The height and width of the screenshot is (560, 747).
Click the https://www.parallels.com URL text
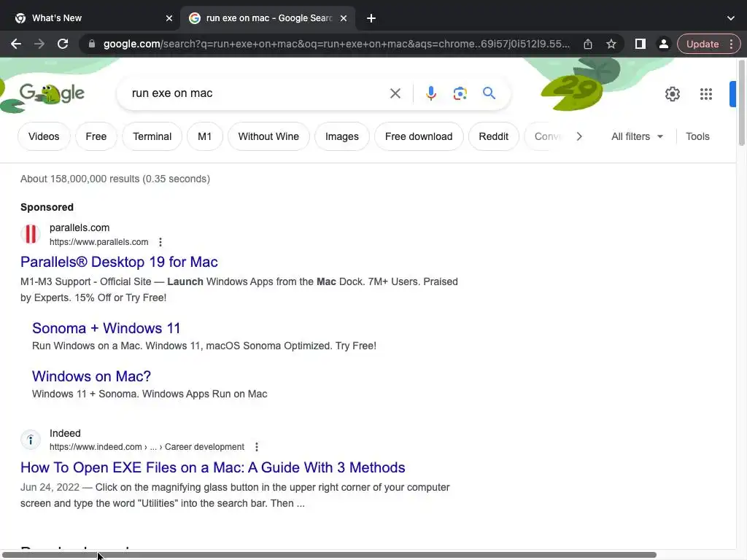(99, 242)
